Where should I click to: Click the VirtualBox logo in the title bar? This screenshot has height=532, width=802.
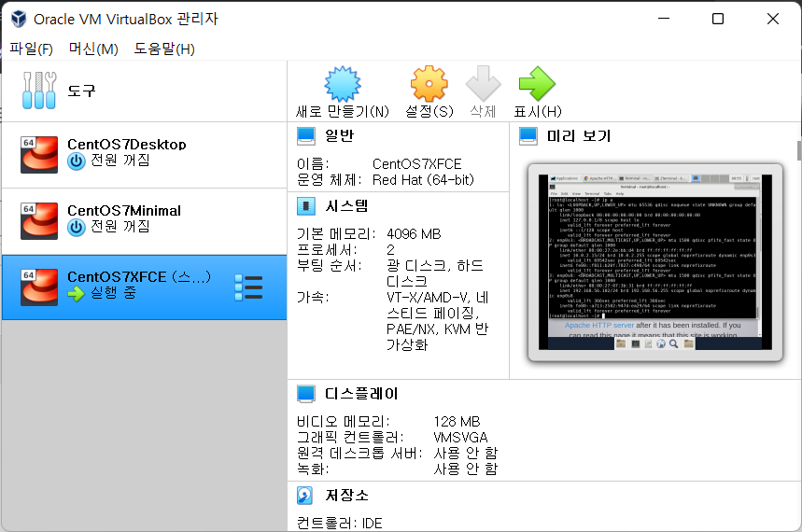[19, 19]
